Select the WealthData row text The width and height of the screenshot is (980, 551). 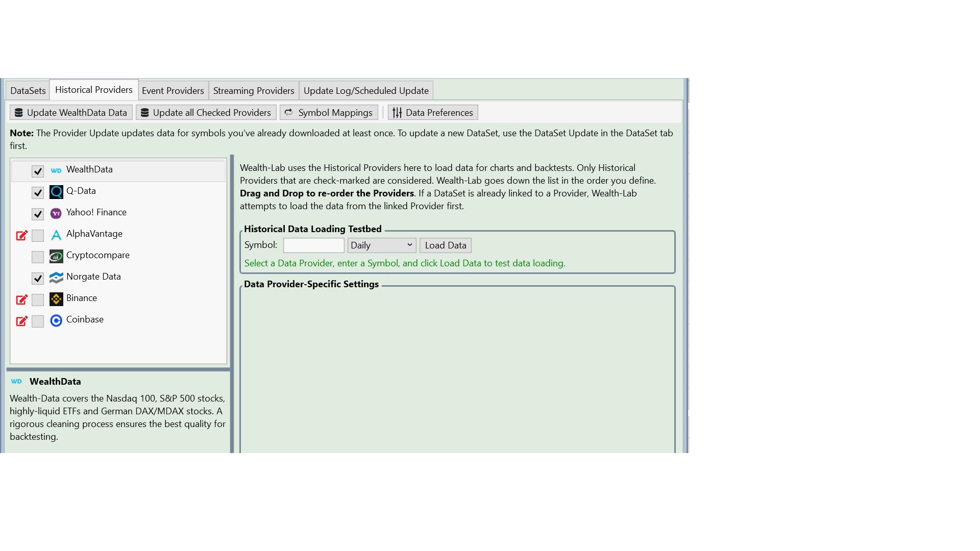click(89, 169)
